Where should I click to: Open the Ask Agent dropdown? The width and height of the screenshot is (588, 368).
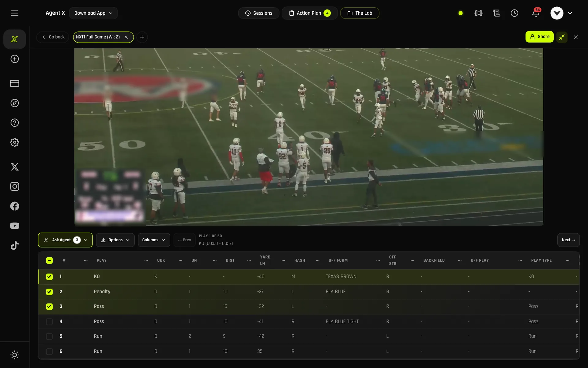click(x=65, y=240)
